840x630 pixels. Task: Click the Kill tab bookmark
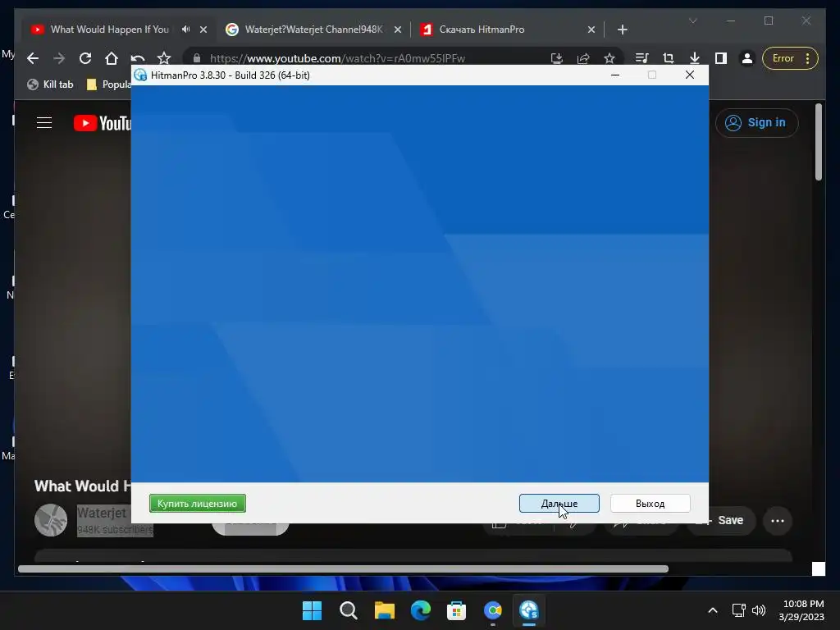(50, 84)
